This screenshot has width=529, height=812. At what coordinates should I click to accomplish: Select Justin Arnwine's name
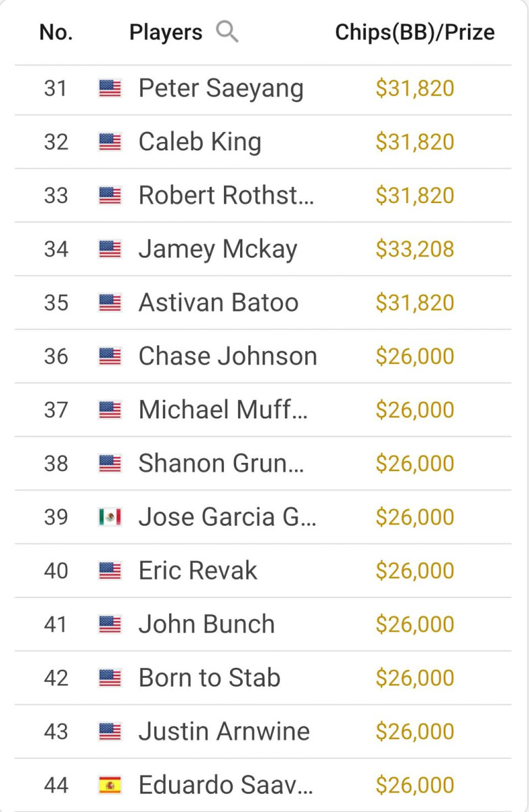tap(224, 731)
